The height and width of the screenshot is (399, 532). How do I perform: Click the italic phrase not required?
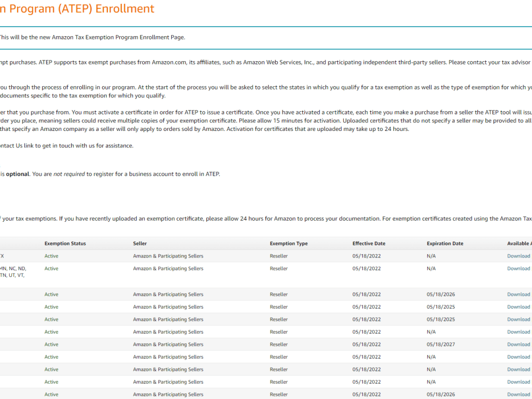point(69,174)
